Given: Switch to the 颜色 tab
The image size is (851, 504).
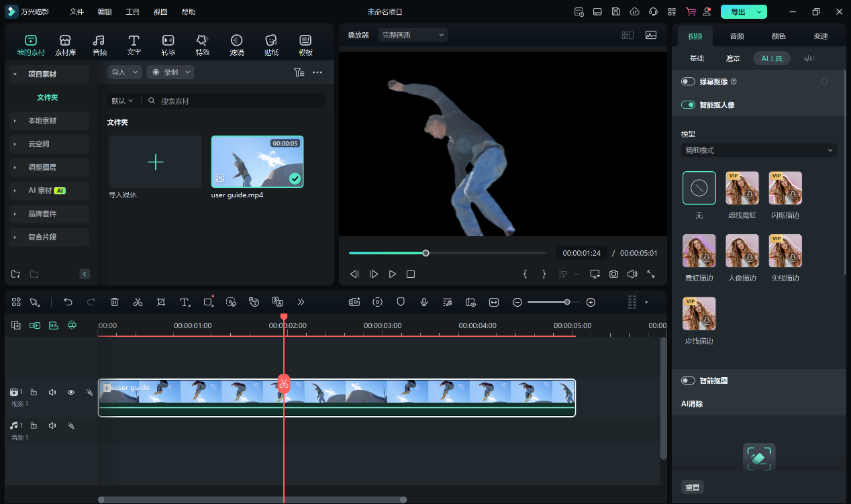Looking at the screenshot, I should pyautogui.click(x=779, y=36).
